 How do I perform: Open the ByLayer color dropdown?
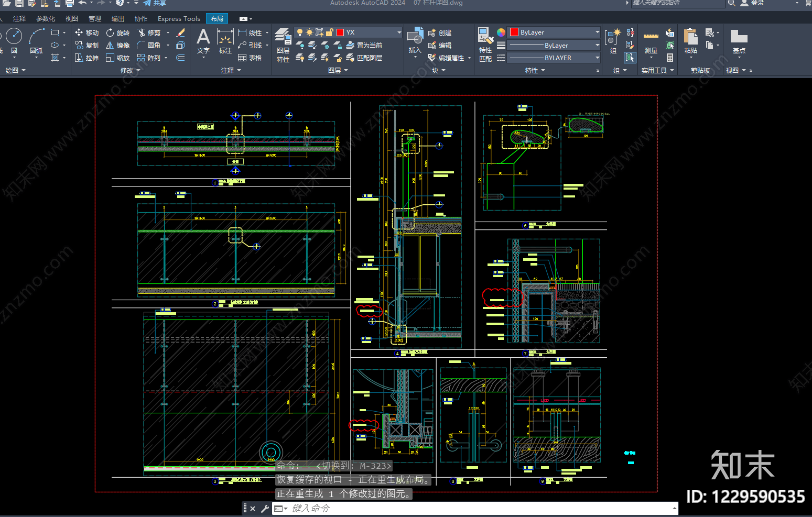coord(597,32)
